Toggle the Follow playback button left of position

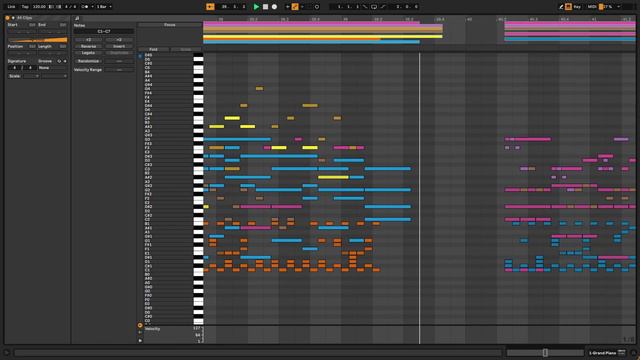(210, 7)
